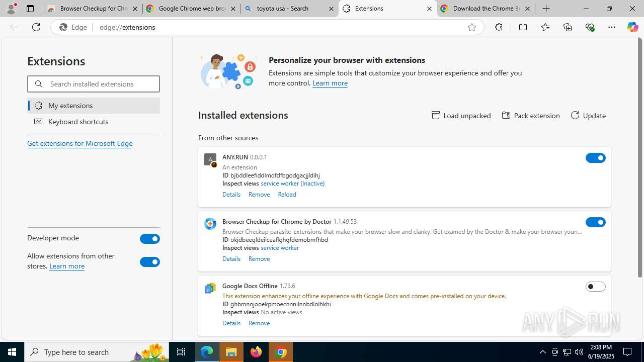Open Learn more about other stores

[67, 266]
